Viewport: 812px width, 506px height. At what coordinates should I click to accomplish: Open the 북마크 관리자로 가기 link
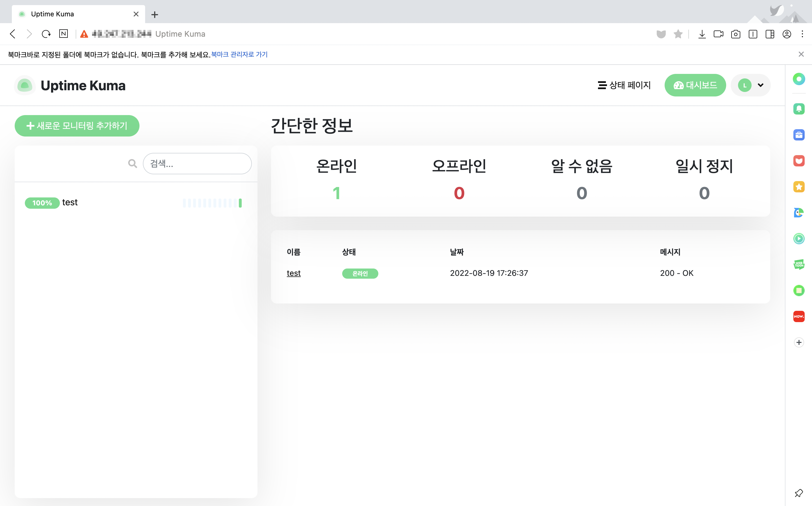239,54
